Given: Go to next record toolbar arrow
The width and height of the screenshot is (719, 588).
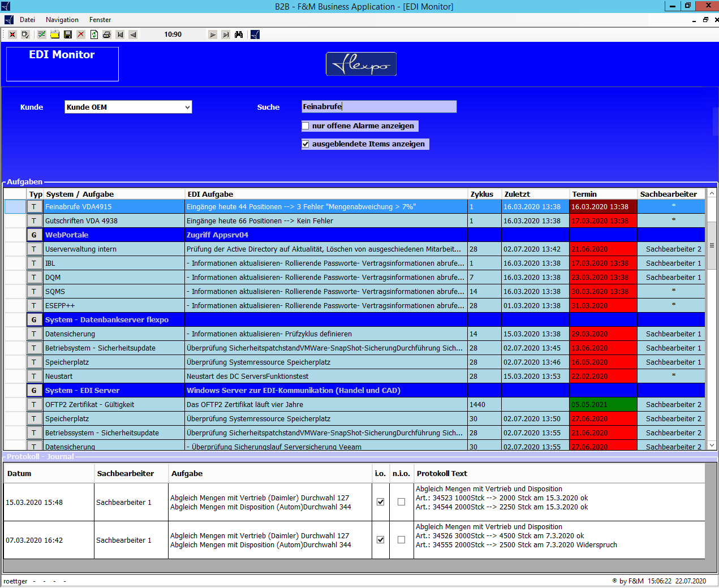Looking at the screenshot, I should point(213,34).
